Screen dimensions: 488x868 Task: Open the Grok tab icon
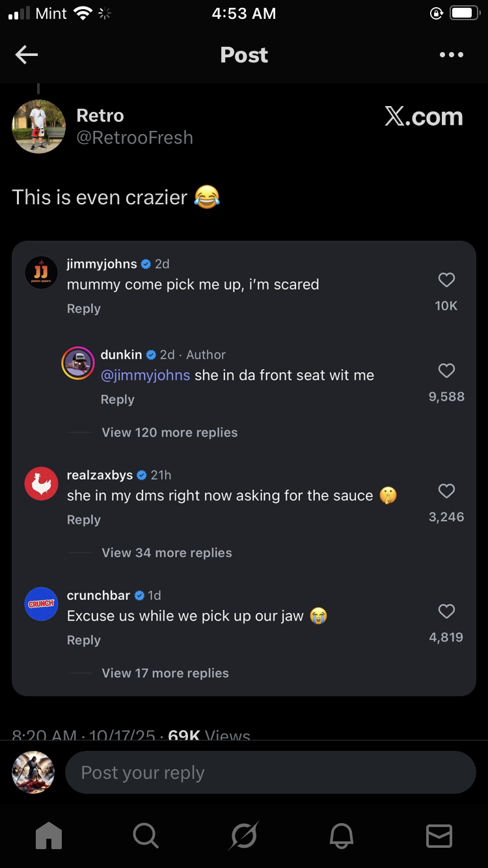(244, 835)
